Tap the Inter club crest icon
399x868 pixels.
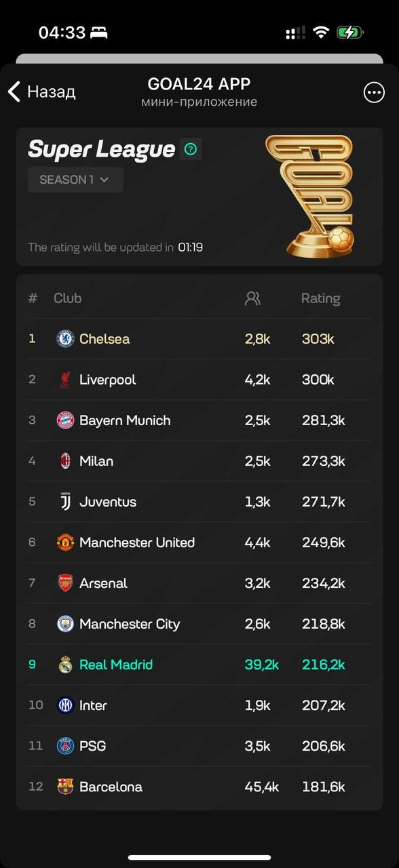pos(65,705)
